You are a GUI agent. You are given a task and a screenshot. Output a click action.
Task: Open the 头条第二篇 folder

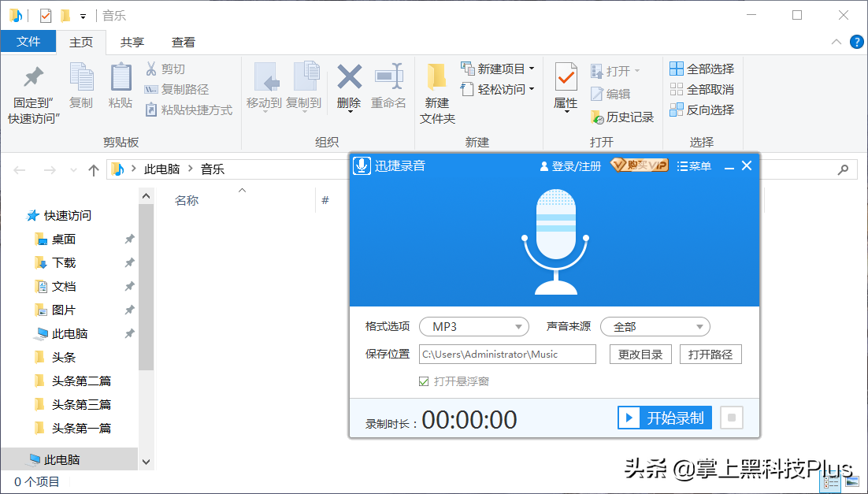coord(81,381)
